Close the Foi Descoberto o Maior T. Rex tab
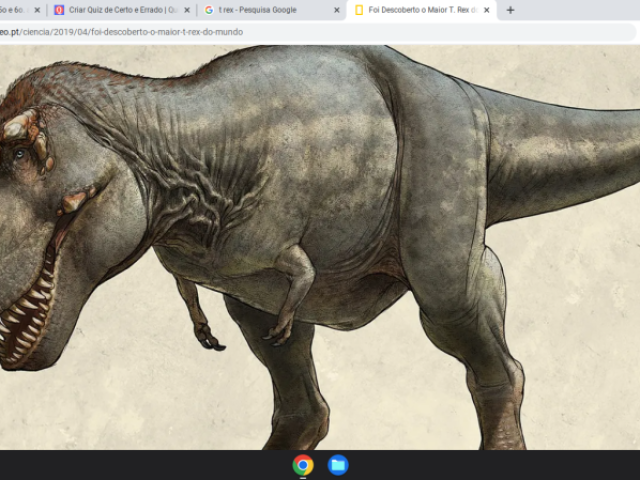 coord(487,10)
